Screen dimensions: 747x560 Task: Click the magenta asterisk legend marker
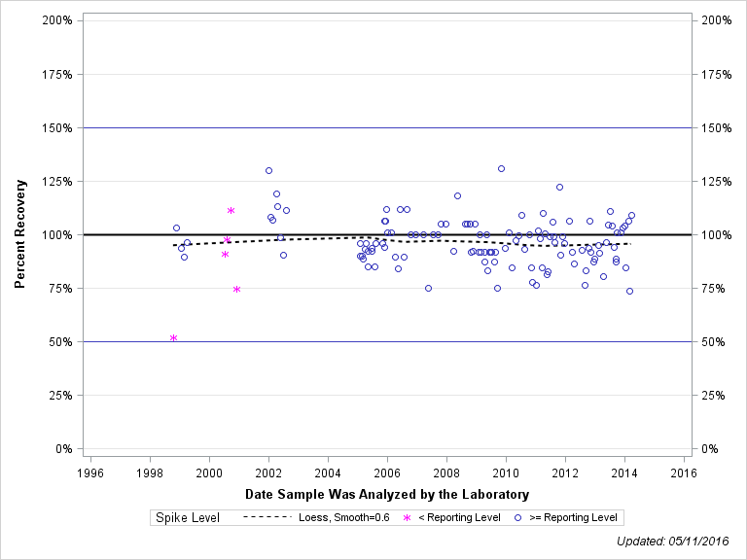point(407,517)
